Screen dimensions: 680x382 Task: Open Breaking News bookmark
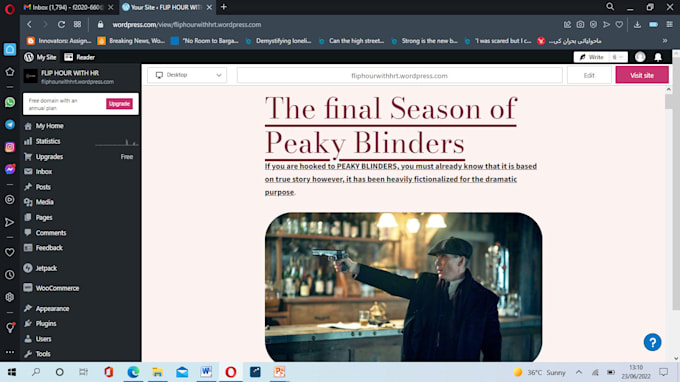pyautogui.click(x=131, y=41)
